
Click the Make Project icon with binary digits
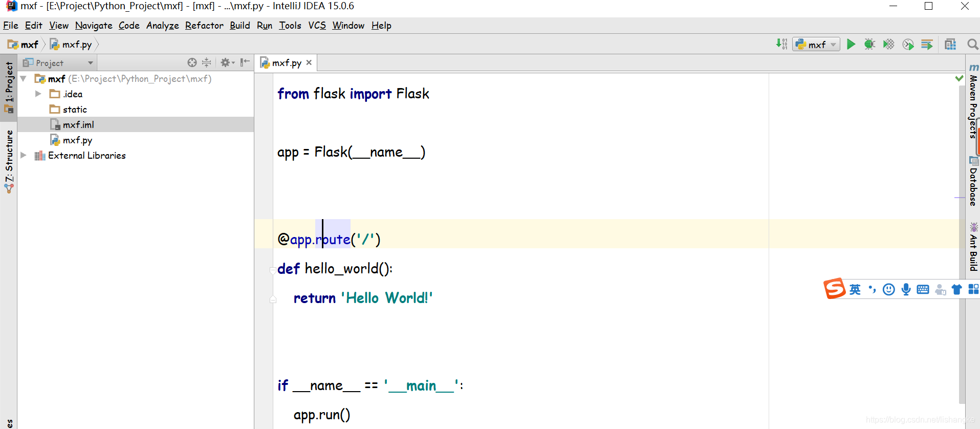[781, 45]
